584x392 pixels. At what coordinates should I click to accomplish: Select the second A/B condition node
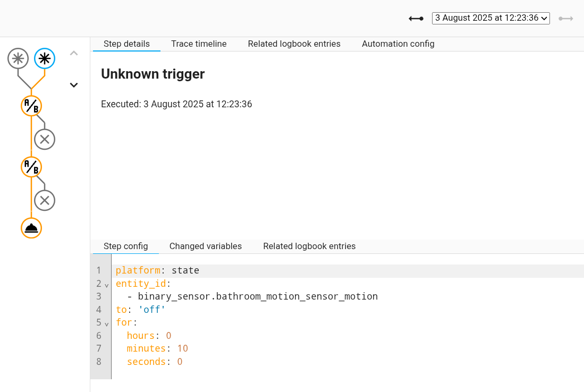click(31, 167)
